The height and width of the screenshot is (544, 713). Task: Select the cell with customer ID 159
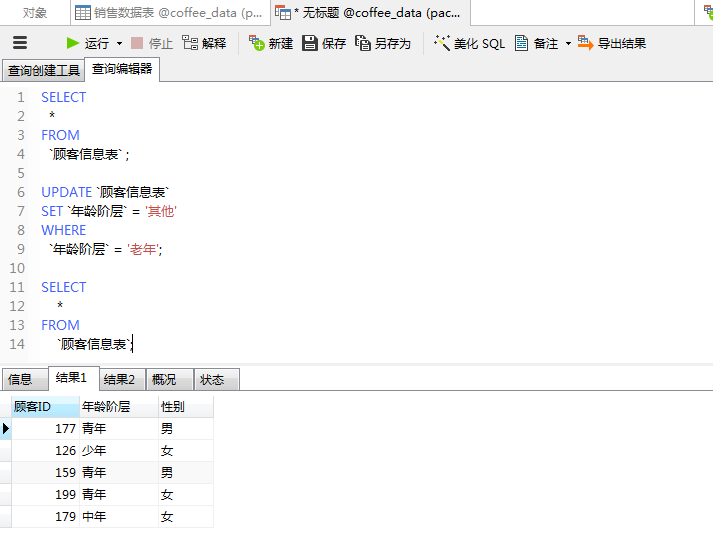tap(45, 473)
